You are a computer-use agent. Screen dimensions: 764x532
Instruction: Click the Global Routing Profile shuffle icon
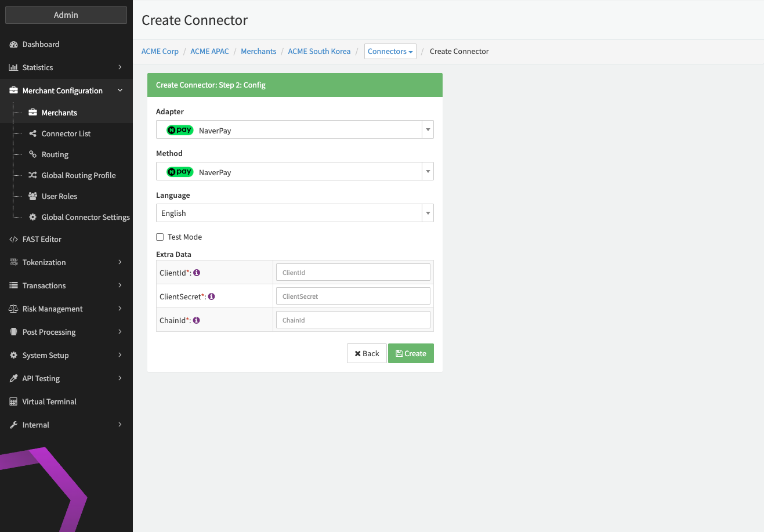(33, 175)
